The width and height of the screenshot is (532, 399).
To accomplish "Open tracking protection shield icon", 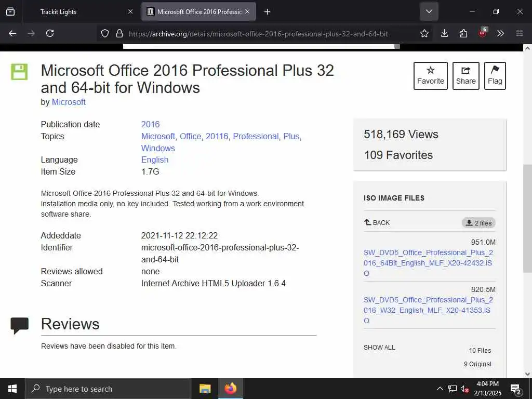I will 105,33.
